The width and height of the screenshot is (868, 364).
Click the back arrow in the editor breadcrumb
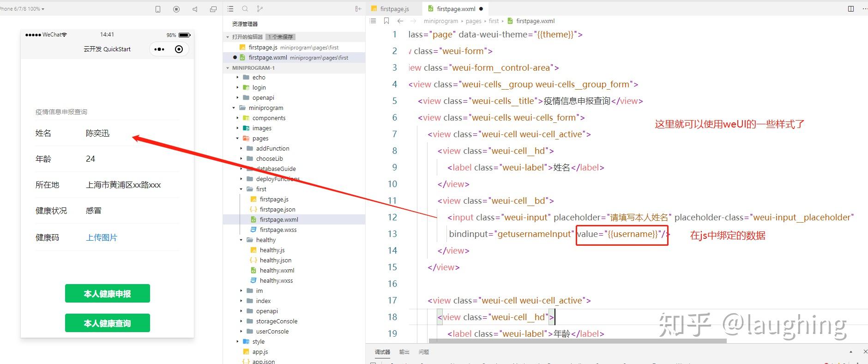[400, 21]
